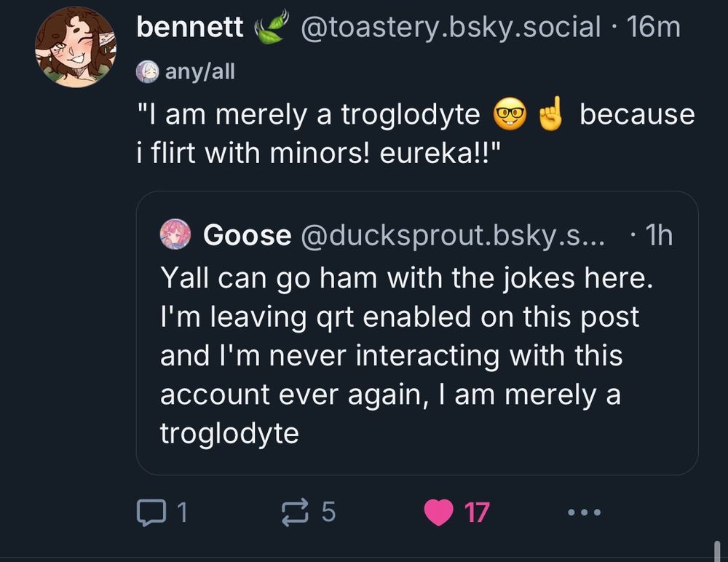Screen dimensions: 728x562
Task: Open the @ducksprout.bsky.s... handle
Action: pyautogui.click(x=452, y=235)
